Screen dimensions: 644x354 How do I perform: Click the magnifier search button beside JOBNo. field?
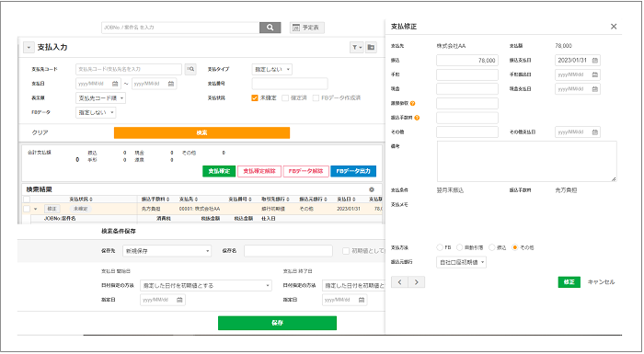tap(270, 28)
